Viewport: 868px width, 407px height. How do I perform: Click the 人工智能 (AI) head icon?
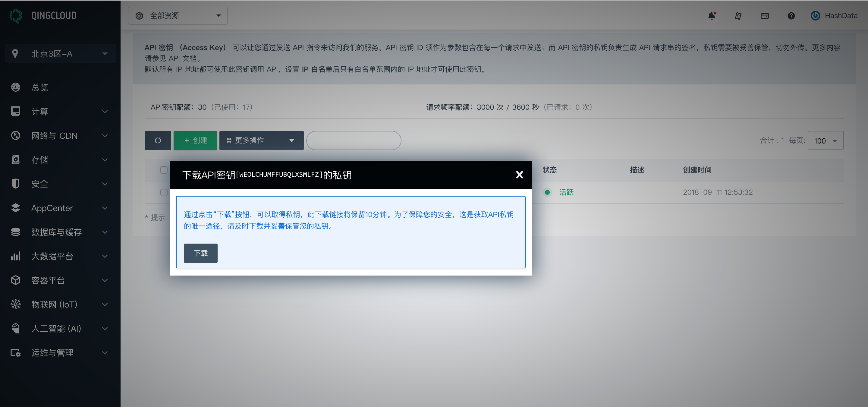tap(15, 329)
